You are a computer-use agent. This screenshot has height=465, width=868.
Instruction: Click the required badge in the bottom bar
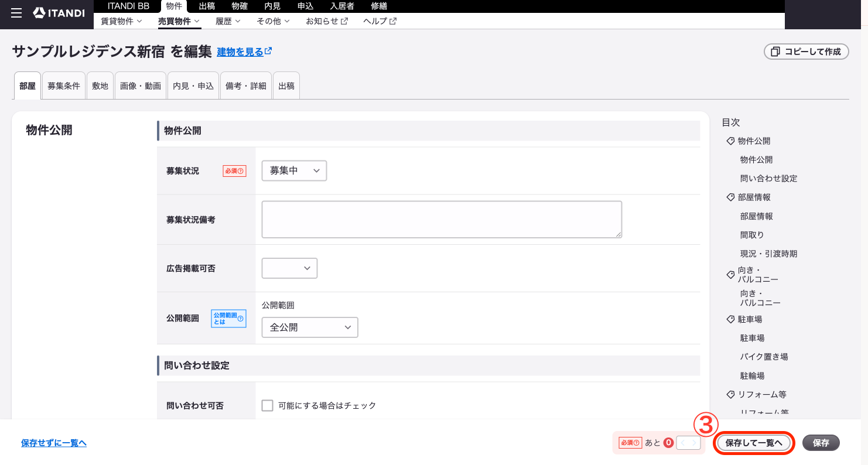coord(630,443)
